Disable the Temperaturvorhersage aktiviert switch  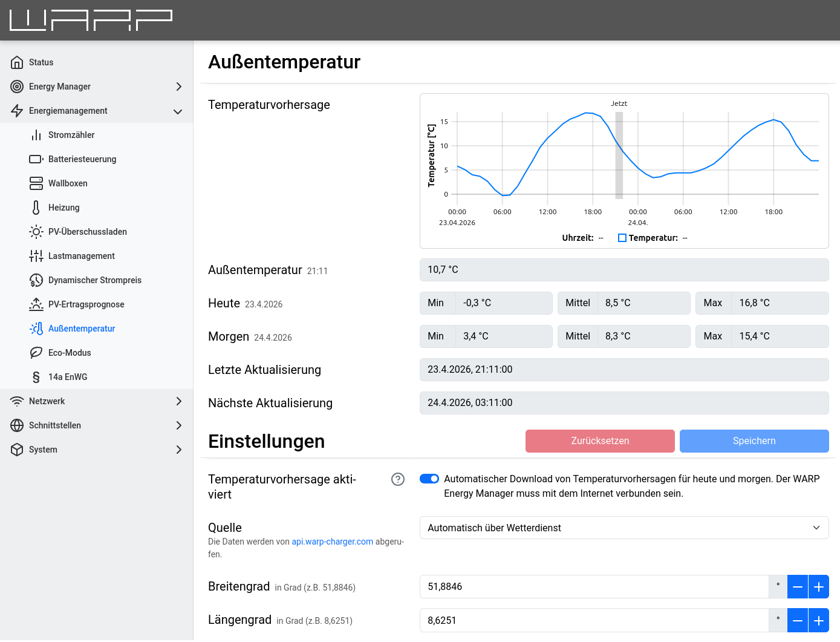(x=429, y=479)
